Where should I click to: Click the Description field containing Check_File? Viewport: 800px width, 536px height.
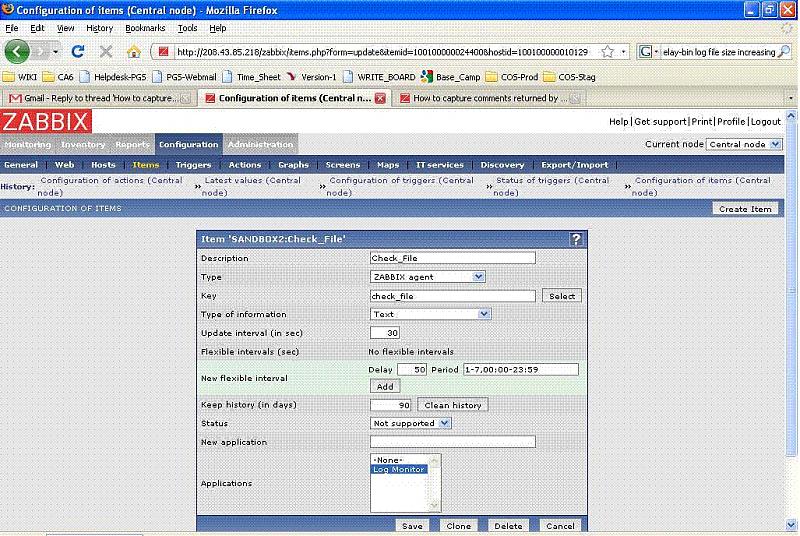453,258
